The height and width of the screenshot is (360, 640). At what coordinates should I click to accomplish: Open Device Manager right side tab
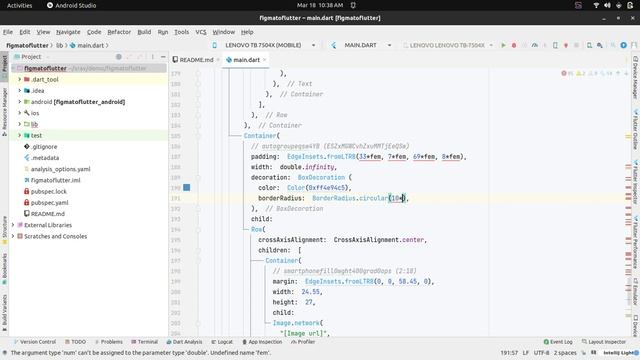point(636,78)
